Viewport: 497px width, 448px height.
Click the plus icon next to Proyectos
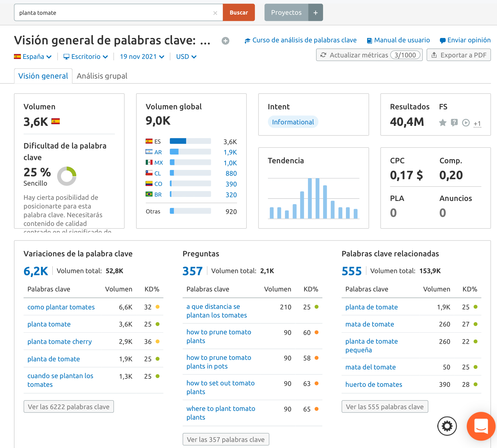tap(315, 13)
